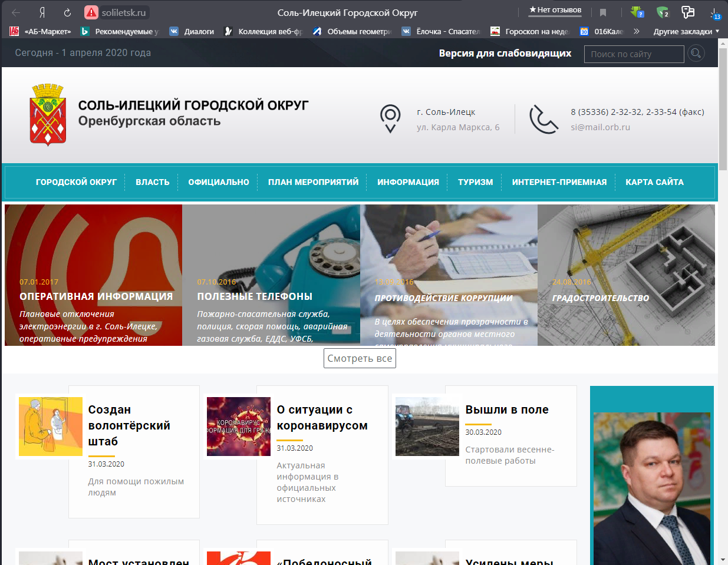Bookmark this page using the bookmark icon

(x=602, y=12)
